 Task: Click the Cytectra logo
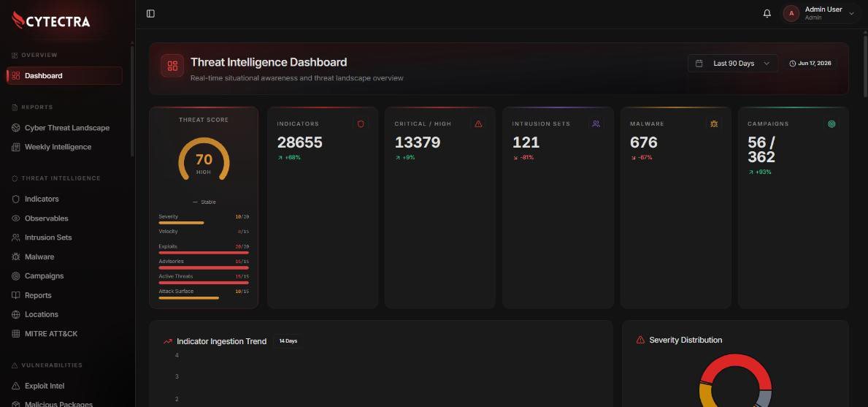pyautogui.click(x=51, y=21)
